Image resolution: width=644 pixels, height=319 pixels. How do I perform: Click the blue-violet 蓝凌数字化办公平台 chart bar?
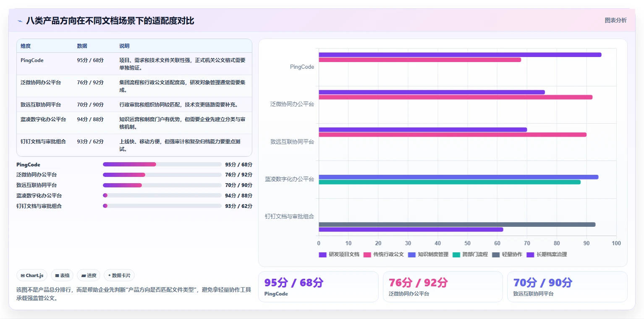point(458,177)
